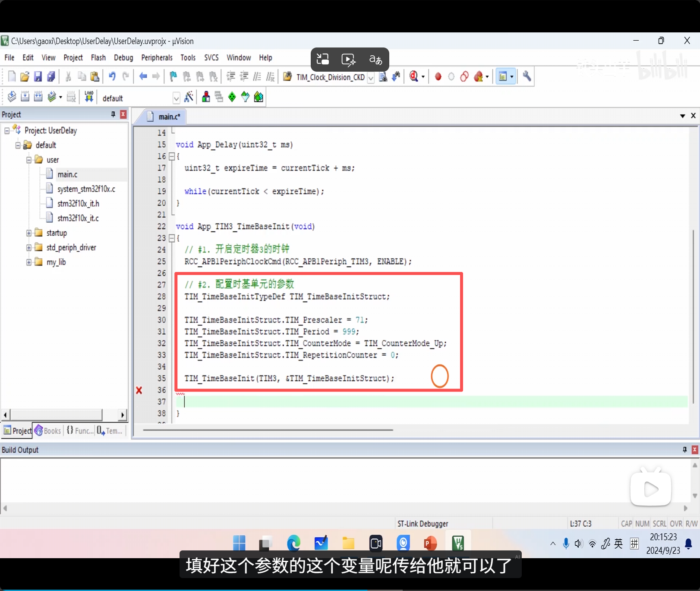
Task: Open Configuration with the wrench icon
Action: pos(527,76)
